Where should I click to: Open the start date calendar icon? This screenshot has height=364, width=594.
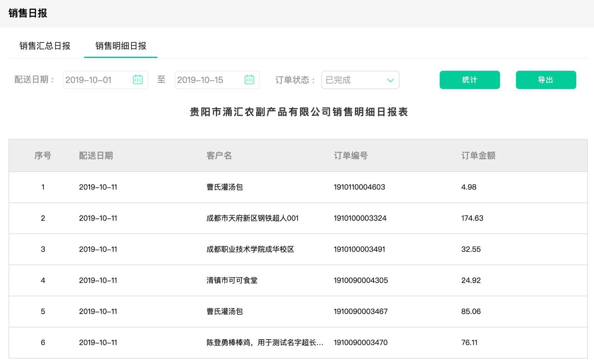point(138,80)
